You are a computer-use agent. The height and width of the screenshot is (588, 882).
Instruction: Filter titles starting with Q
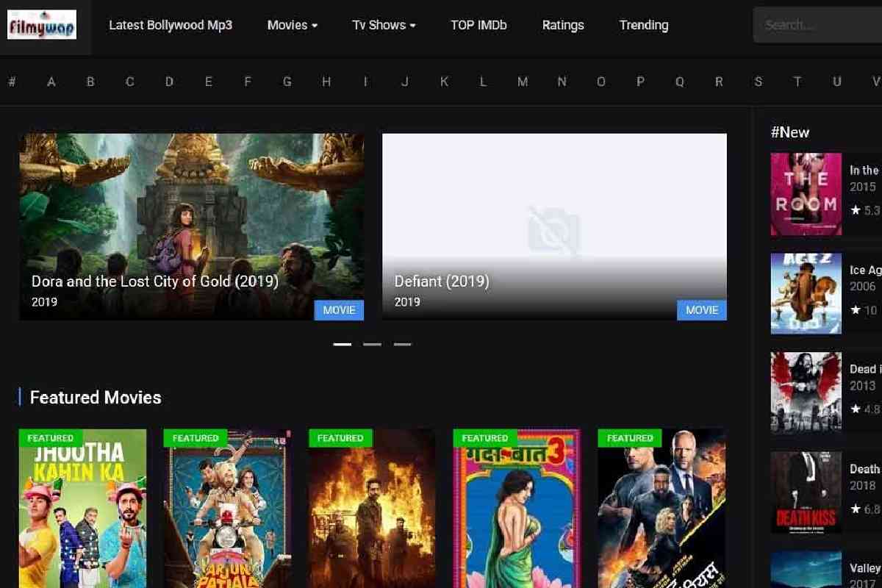pyautogui.click(x=680, y=82)
